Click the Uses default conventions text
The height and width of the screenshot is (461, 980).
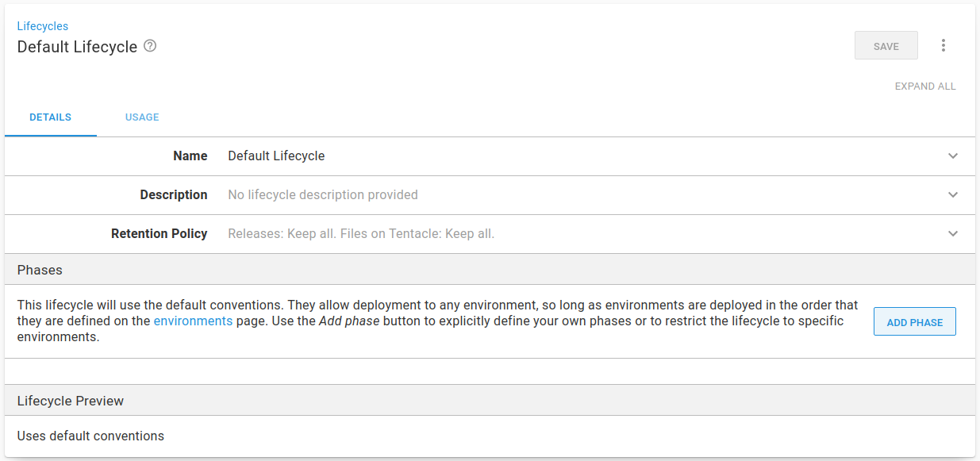coord(90,436)
